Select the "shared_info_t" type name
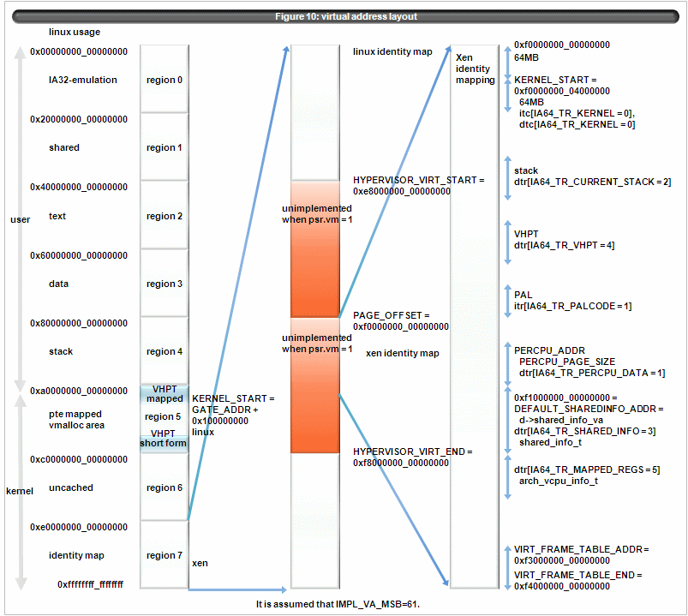Screen dimensions: 688x616 (551, 443)
